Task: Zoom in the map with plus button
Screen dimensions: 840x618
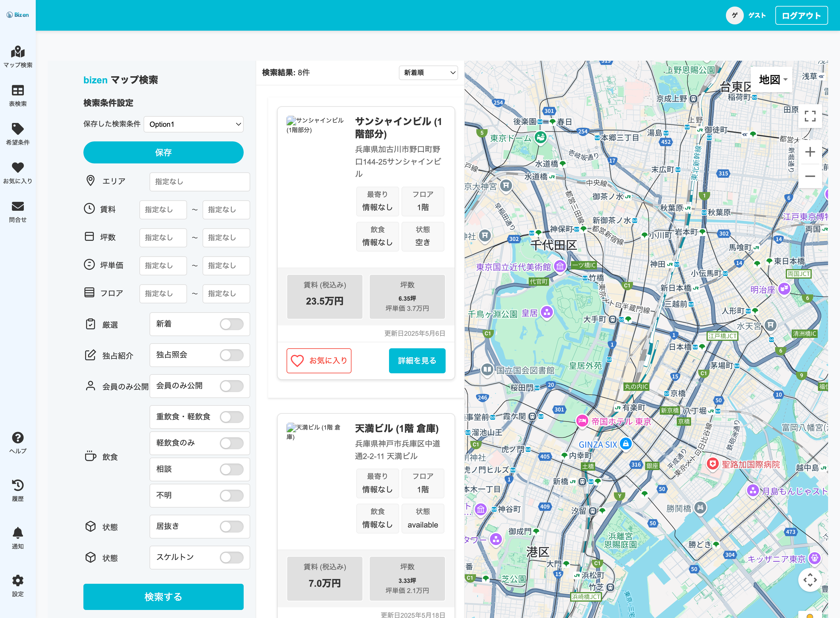Action: point(810,152)
